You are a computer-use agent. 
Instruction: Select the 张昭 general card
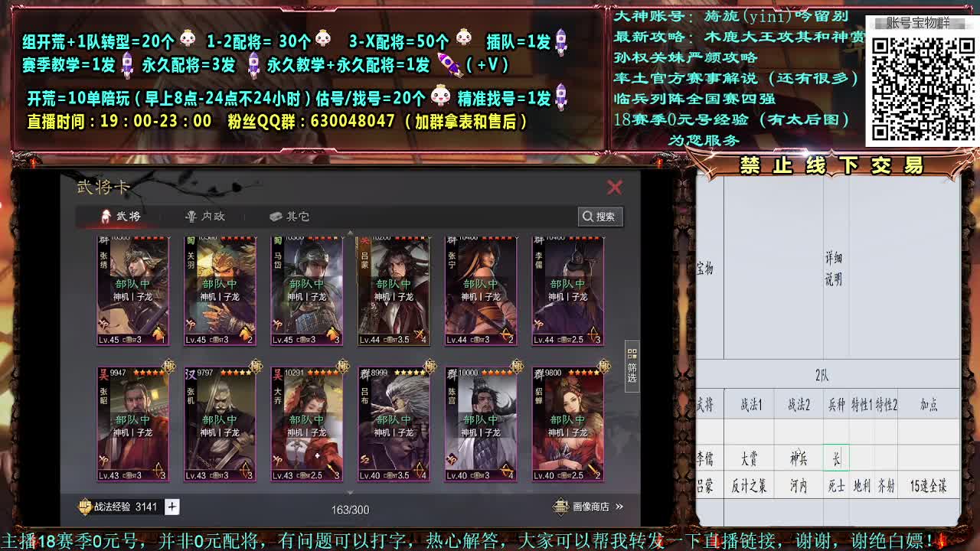(132, 425)
